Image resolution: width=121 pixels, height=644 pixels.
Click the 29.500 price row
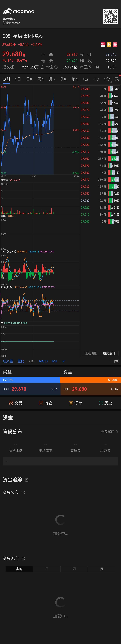coord(100,222)
